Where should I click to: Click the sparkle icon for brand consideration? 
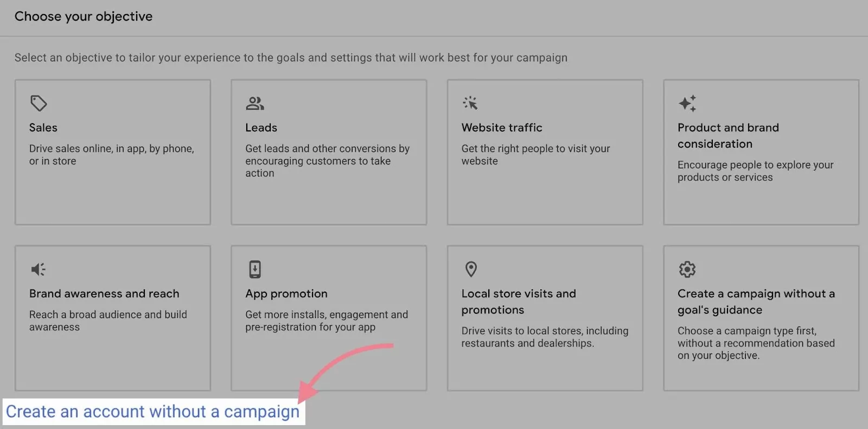687,103
